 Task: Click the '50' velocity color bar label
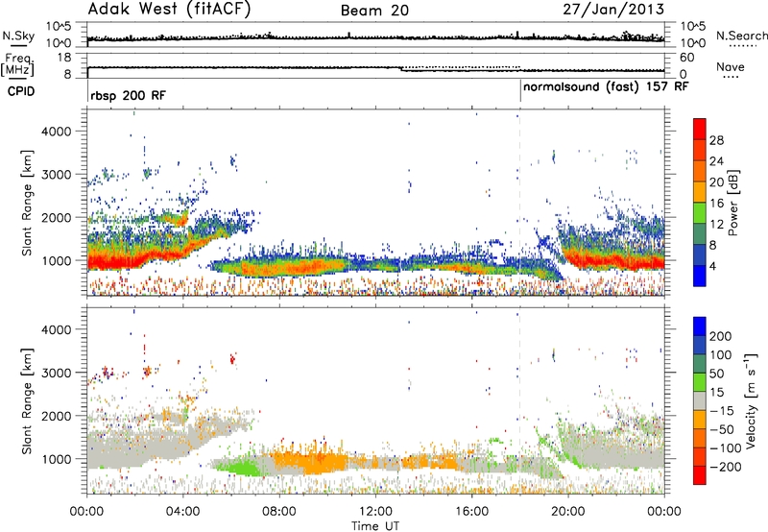(x=716, y=374)
